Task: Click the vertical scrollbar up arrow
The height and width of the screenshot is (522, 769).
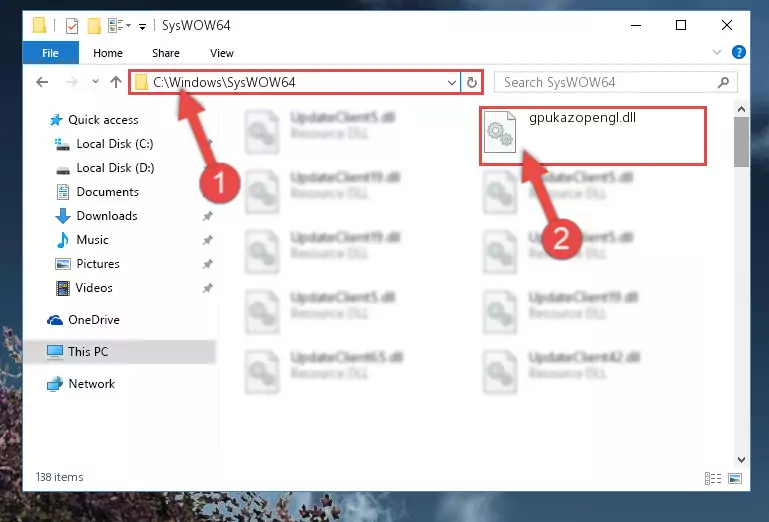Action: (741, 109)
